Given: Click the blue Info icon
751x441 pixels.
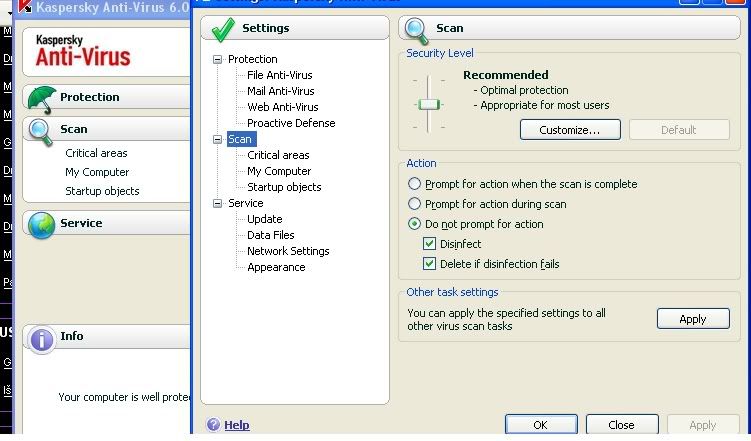Looking at the screenshot, I should pyautogui.click(x=42, y=339).
